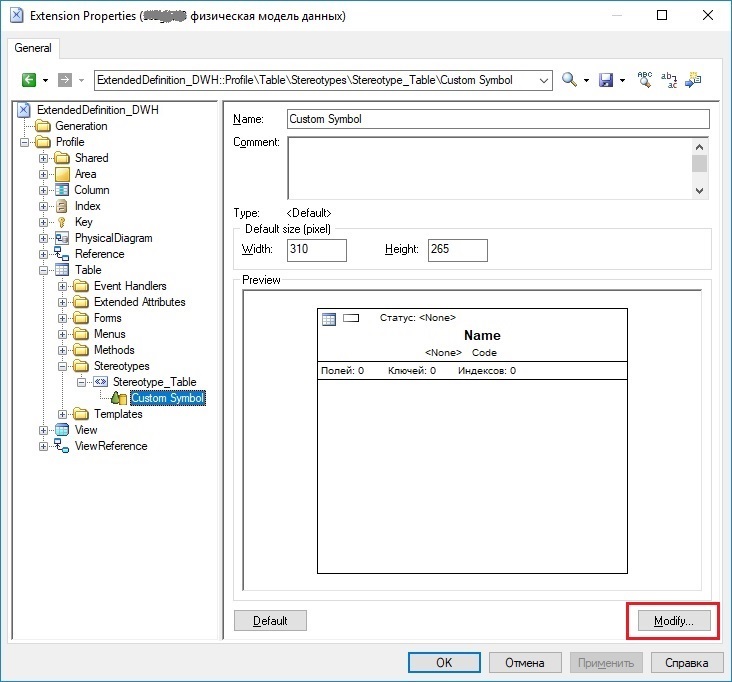The image size is (732, 682).
Task: Open the Find magnifier tool
Action: coord(569,79)
